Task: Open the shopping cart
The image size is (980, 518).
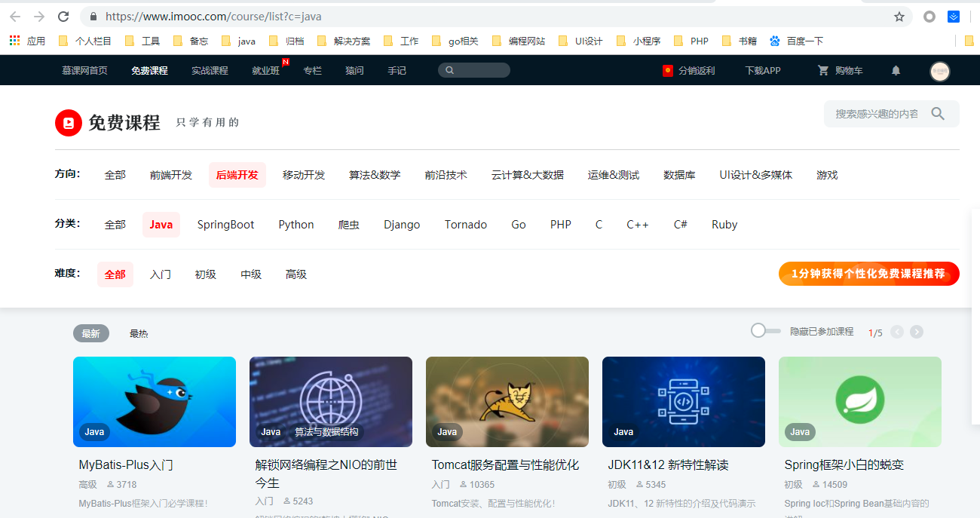Action: [x=839, y=70]
